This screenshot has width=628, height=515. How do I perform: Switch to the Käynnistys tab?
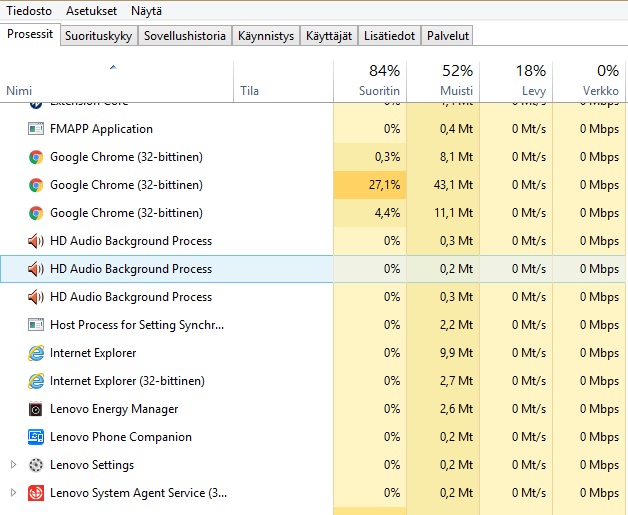(266, 36)
